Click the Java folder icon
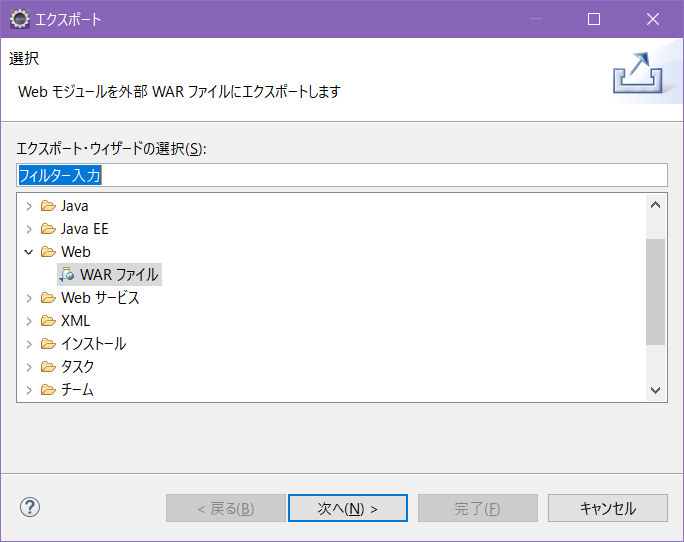This screenshot has width=684, height=542. [48, 206]
